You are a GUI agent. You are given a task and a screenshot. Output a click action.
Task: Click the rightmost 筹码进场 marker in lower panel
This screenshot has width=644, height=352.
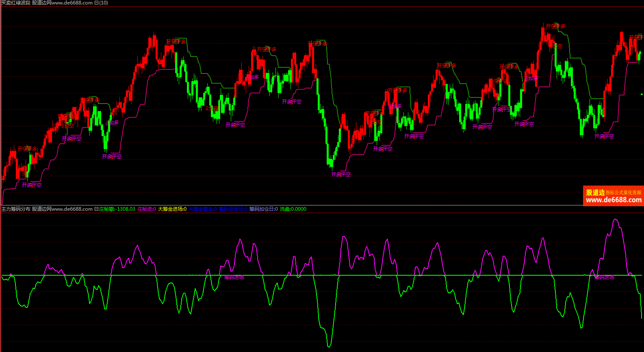(x=604, y=278)
